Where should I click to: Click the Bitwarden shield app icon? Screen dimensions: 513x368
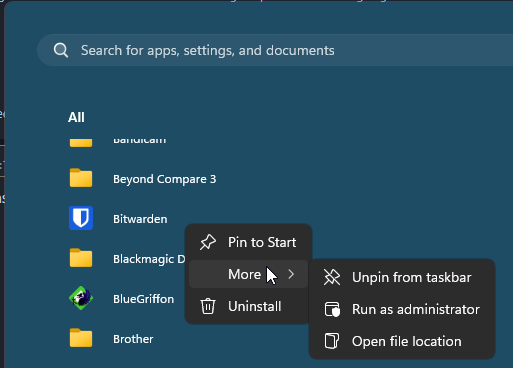click(x=81, y=218)
